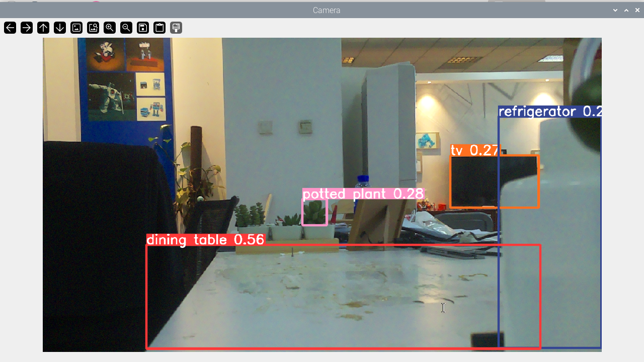The image size is (644, 362).
Task: Close the Camera window
Action: (637, 10)
